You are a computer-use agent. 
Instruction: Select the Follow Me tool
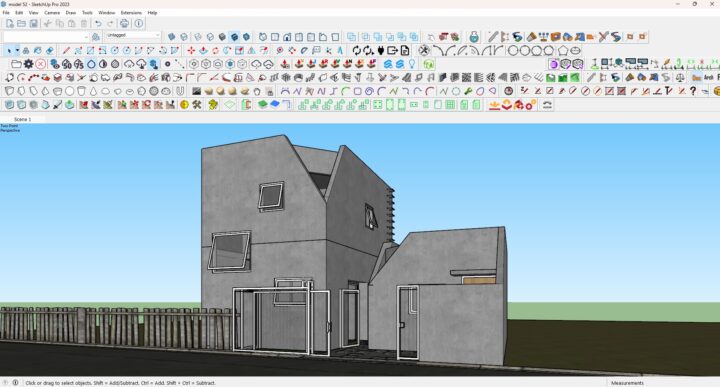[227, 50]
